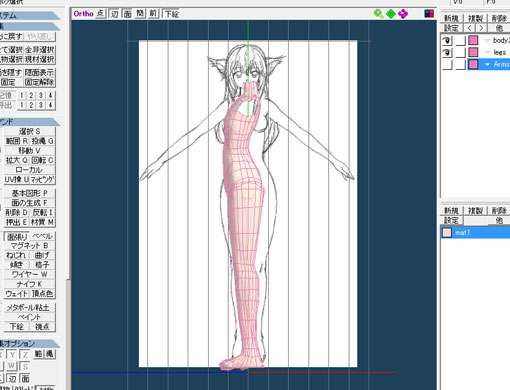510x390 pixels.
Task: Toggle the Y axis edit option
Action: (12, 354)
